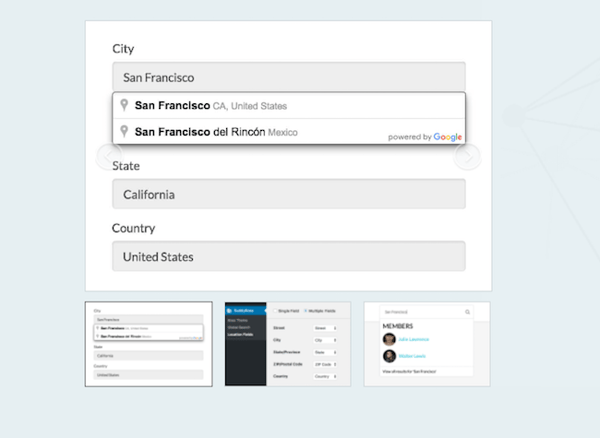Advance to the next slide with the right arrow
The image size is (600, 438).
pyautogui.click(x=467, y=156)
